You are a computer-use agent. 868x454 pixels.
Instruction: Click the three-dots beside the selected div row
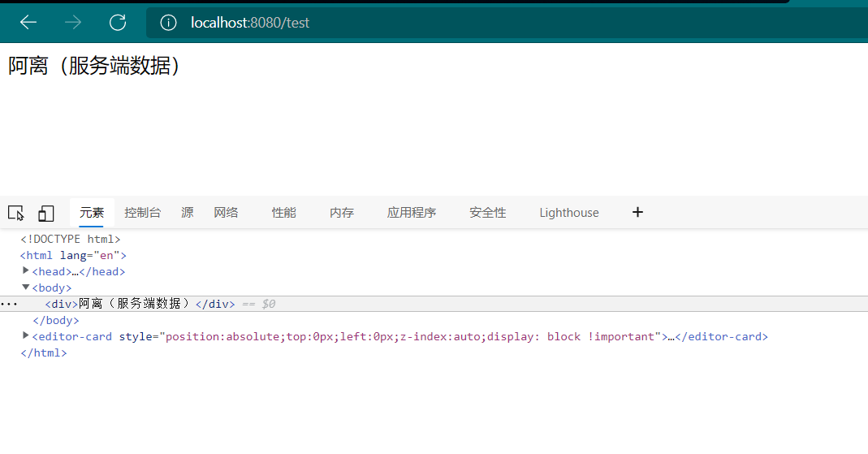9,304
